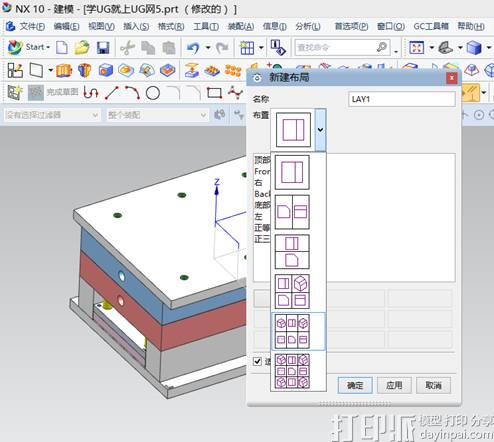Choose the four-view layout thumbnail
The image size is (494, 442).
(292, 291)
